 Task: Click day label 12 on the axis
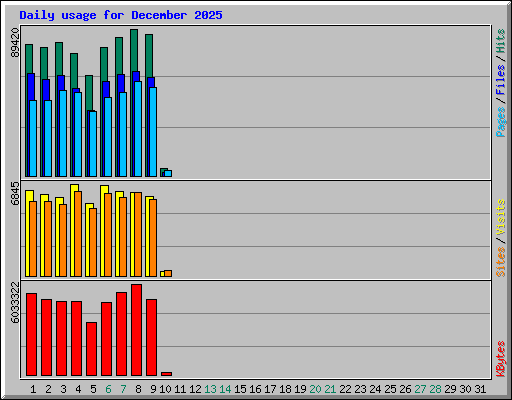click(x=195, y=389)
